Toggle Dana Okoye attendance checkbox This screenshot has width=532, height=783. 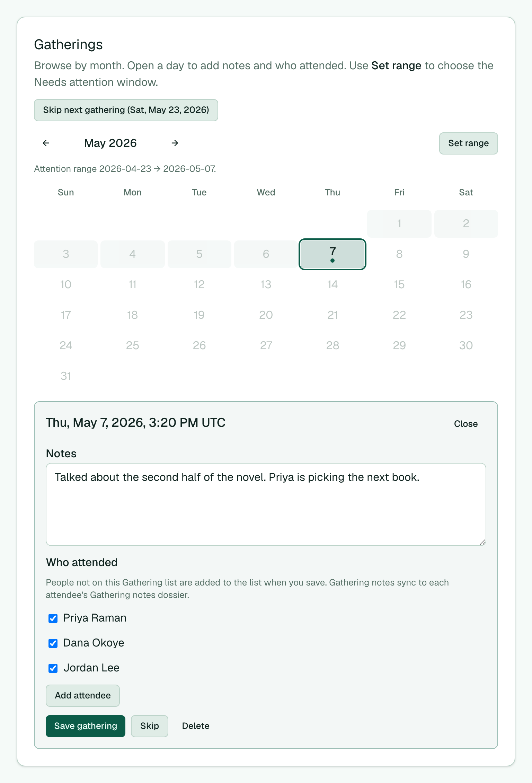point(53,643)
